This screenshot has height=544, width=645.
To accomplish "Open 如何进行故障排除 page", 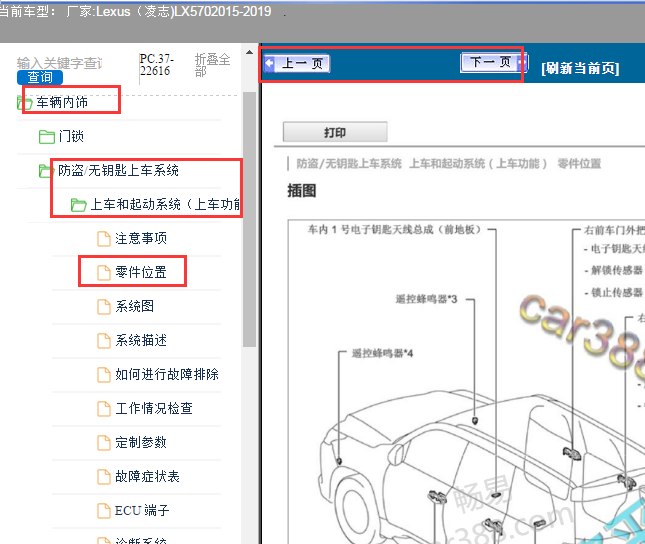I will click(x=167, y=374).
